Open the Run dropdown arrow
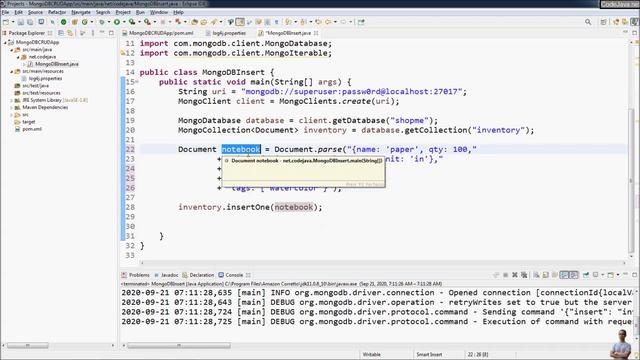The height and width of the screenshot is (360, 640). coord(124,22)
